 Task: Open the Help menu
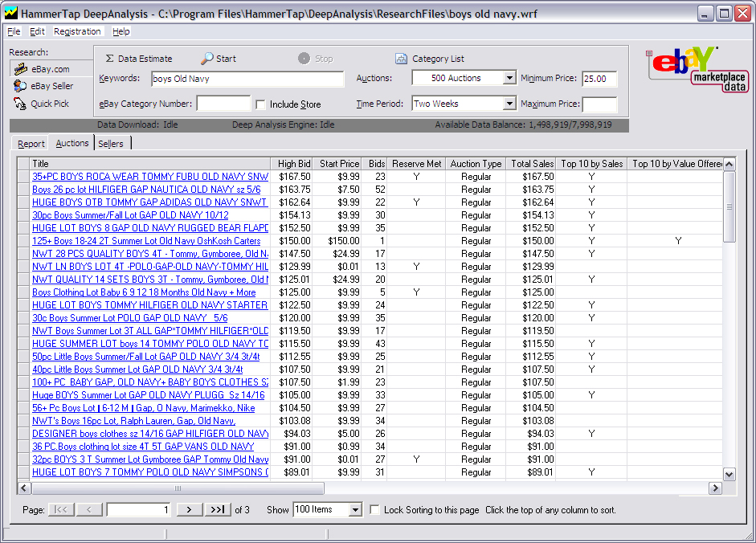tap(121, 31)
